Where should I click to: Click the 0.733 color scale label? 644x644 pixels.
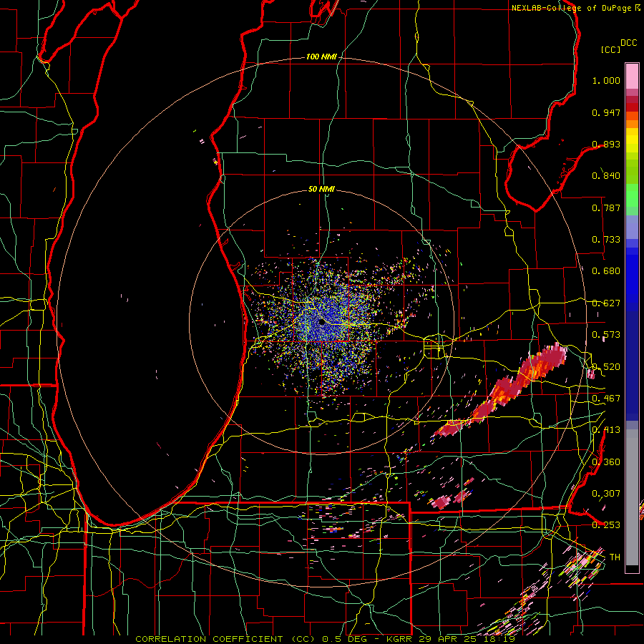click(x=606, y=240)
